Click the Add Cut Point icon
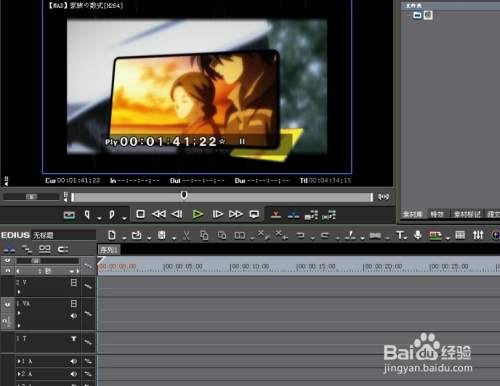 350,235
